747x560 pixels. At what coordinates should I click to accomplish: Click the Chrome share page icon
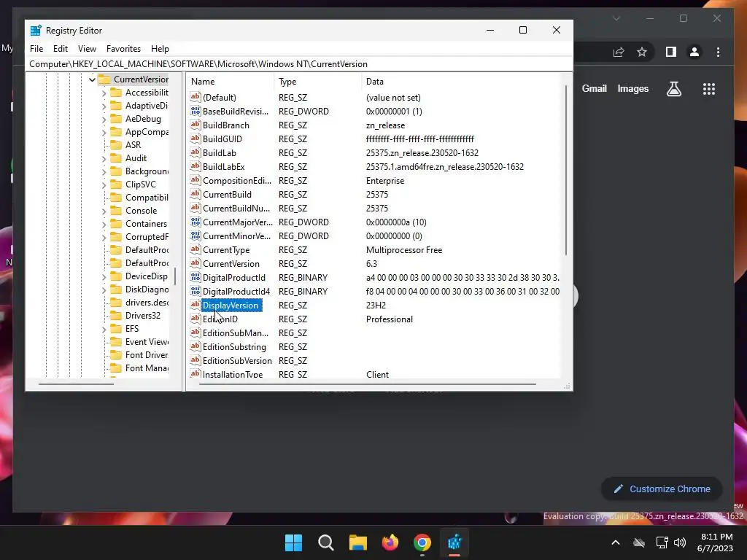619,52
